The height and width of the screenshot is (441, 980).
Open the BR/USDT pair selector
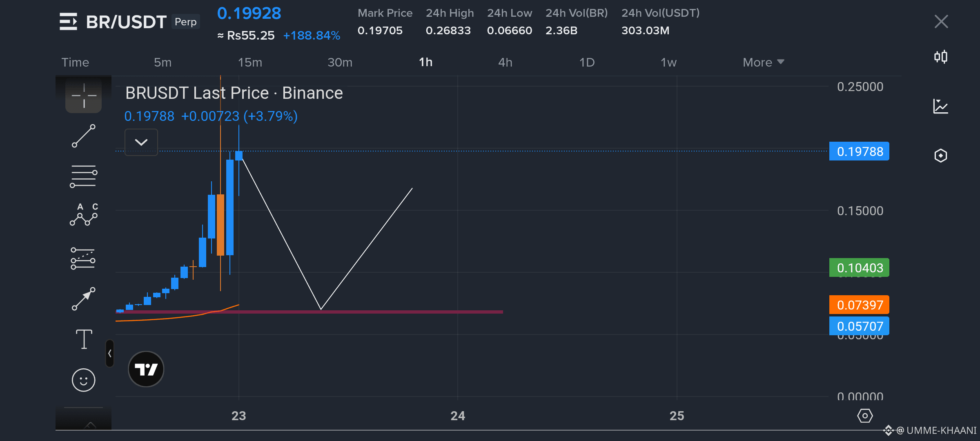[126, 22]
